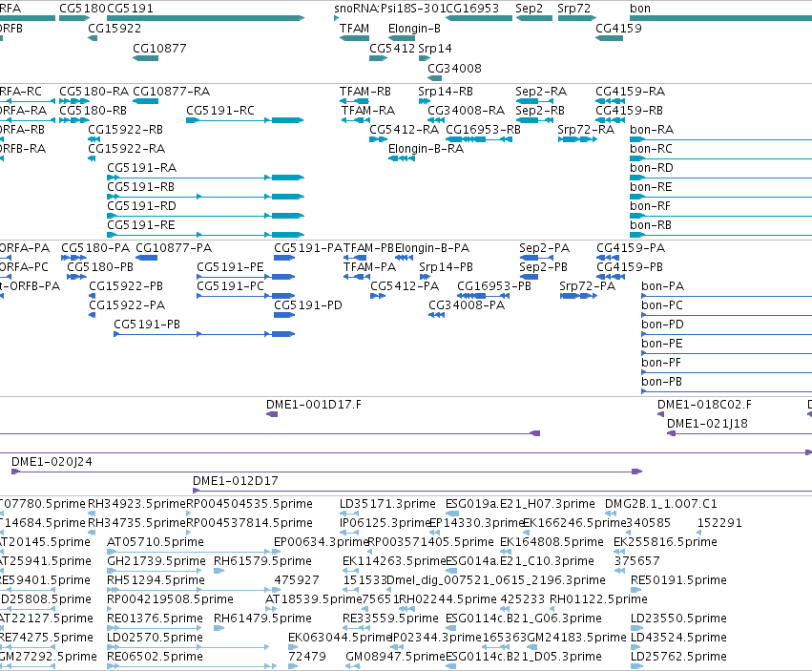Select the Srp14-PB protein label
Viewport: 812px width, 671px height.
(446, 267)
